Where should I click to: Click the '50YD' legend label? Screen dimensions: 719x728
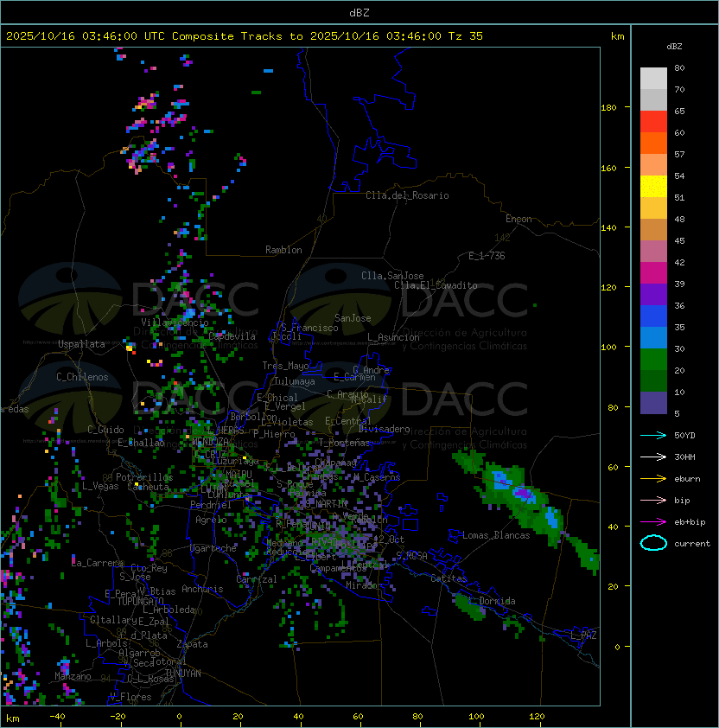pos(684,436)
